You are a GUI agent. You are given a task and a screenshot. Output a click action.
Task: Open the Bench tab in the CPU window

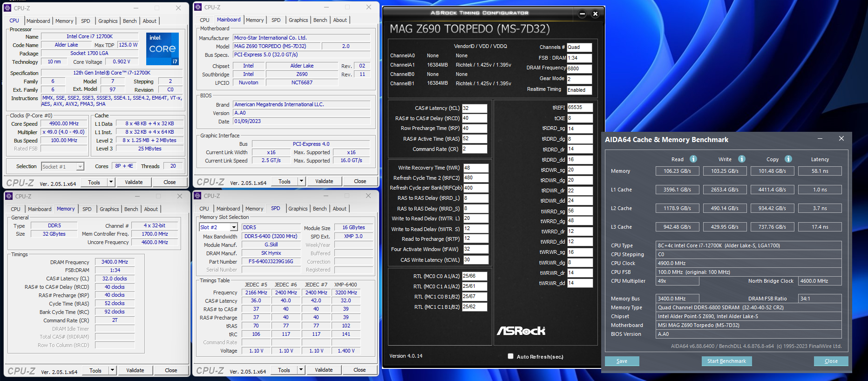click(x=130, y=21)
